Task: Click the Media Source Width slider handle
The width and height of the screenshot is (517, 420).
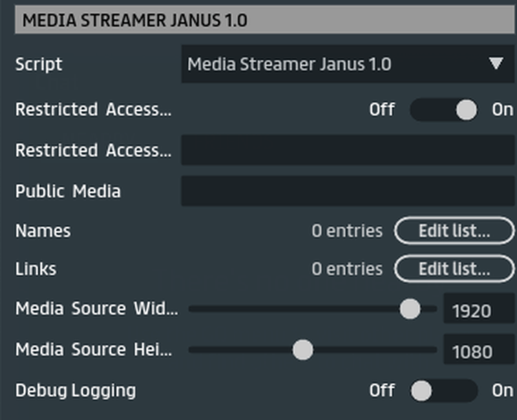Action: pyautogui.click(x=410, y=310)
